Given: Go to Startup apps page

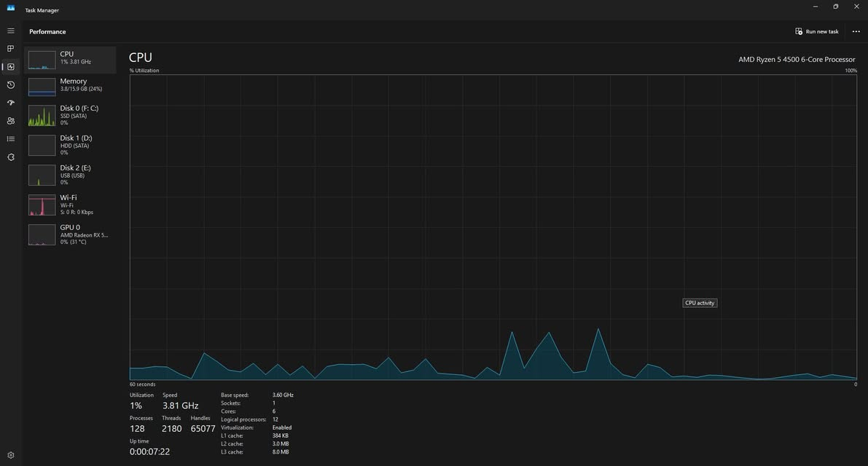Looking at the screenshot, I should point(11,103).
